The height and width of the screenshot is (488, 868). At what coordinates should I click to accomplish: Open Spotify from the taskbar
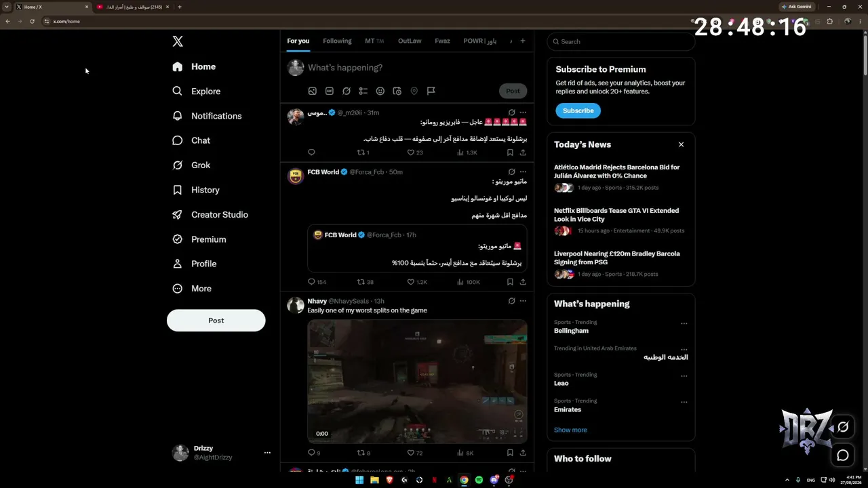(479, 480)
